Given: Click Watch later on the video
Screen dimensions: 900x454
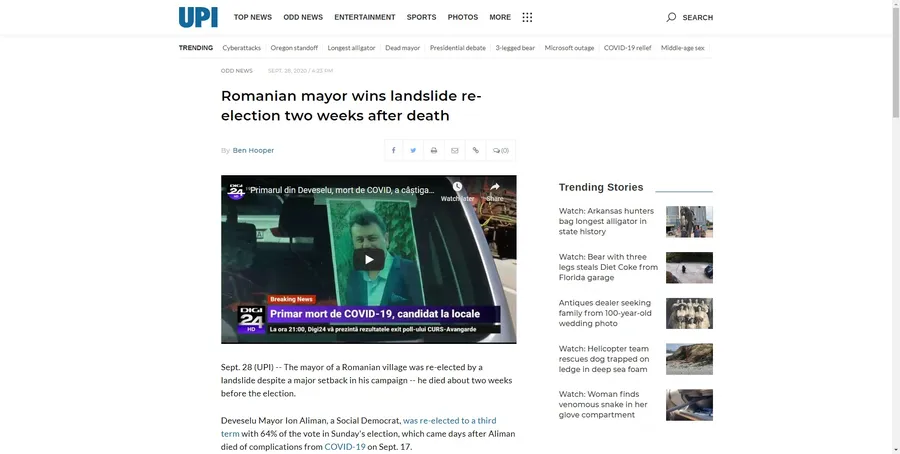Looking at the screenshot, I should tap(457, 190).
